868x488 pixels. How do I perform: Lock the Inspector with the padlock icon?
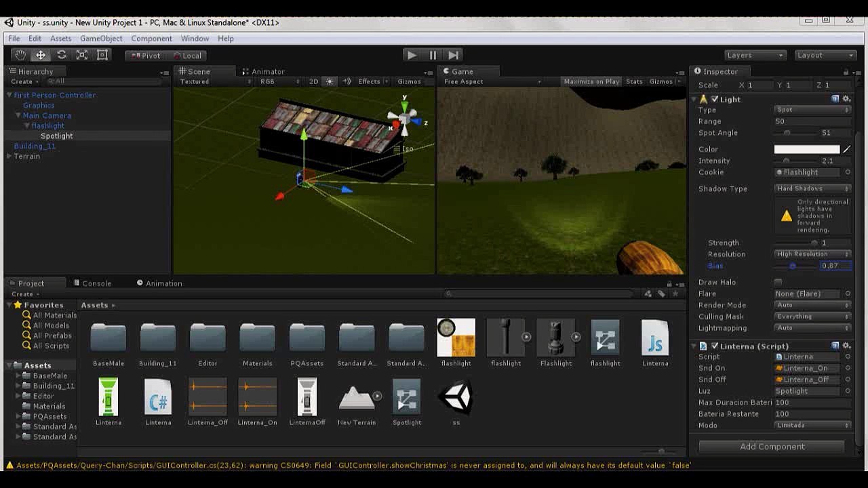click(x=846, y=72)
